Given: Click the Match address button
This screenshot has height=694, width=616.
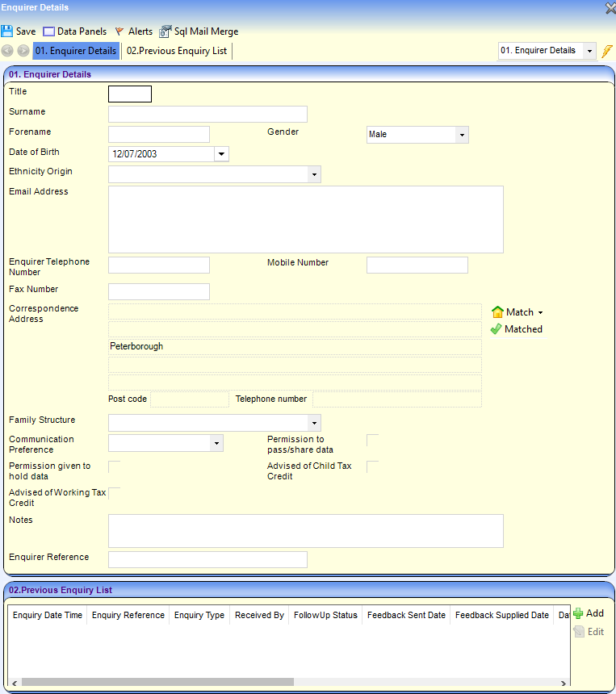Looking at the screenshot, I should point(518,312).
